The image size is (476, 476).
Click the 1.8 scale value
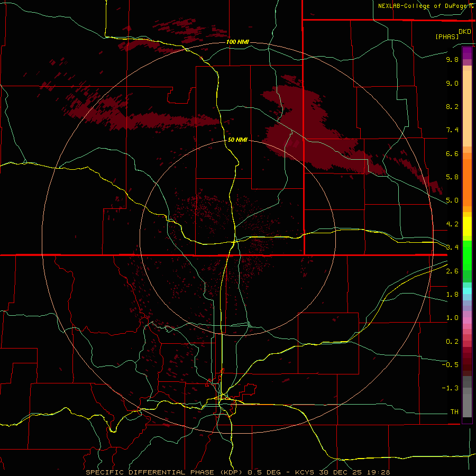pyautogui.click(x=452, y=295)
